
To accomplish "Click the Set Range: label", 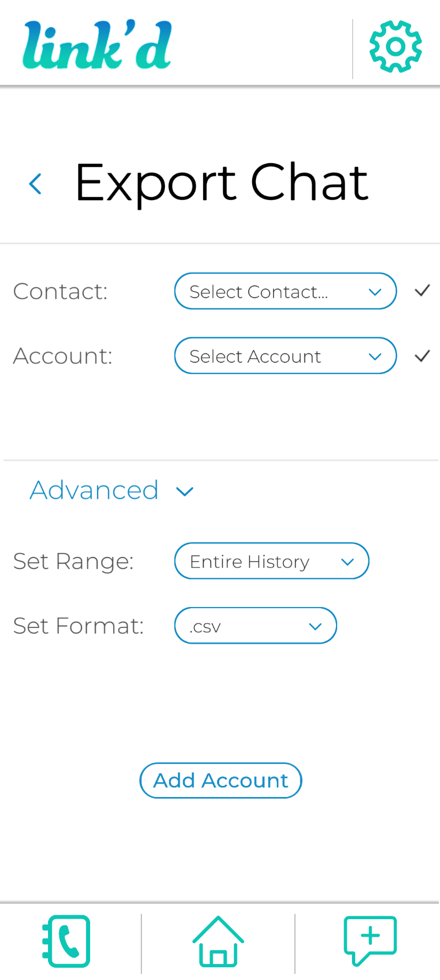I will point(74,561).
